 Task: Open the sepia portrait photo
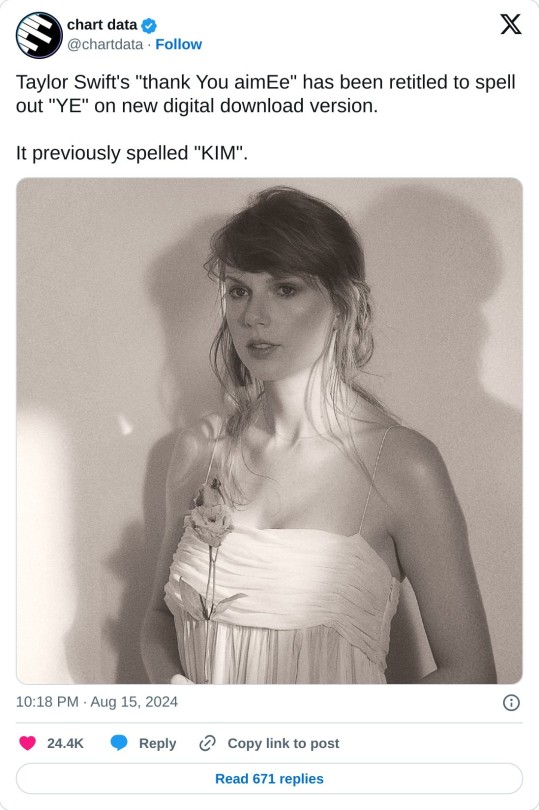pyautogui.click(x=269, y=431)
